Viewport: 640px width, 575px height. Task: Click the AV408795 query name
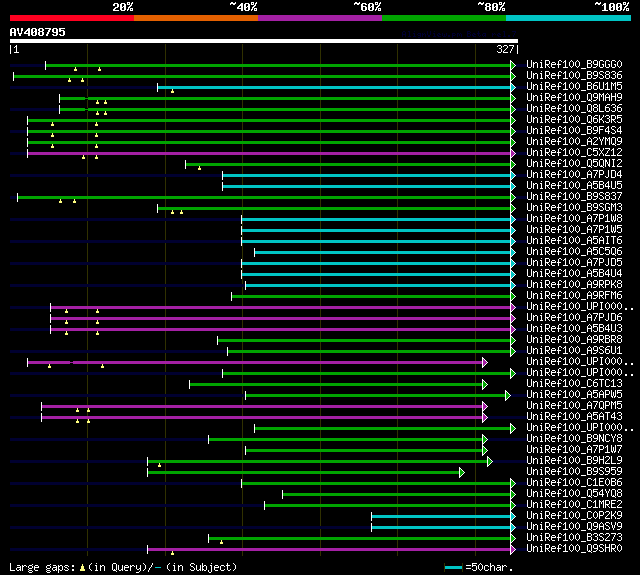click(38, 32)
